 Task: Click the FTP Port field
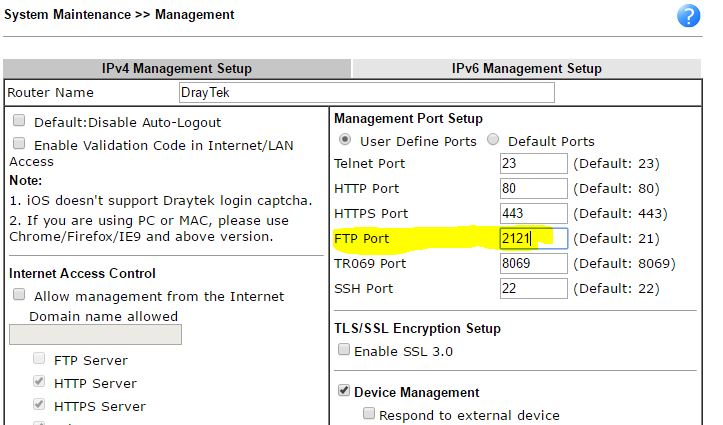[x=533, y=238]
